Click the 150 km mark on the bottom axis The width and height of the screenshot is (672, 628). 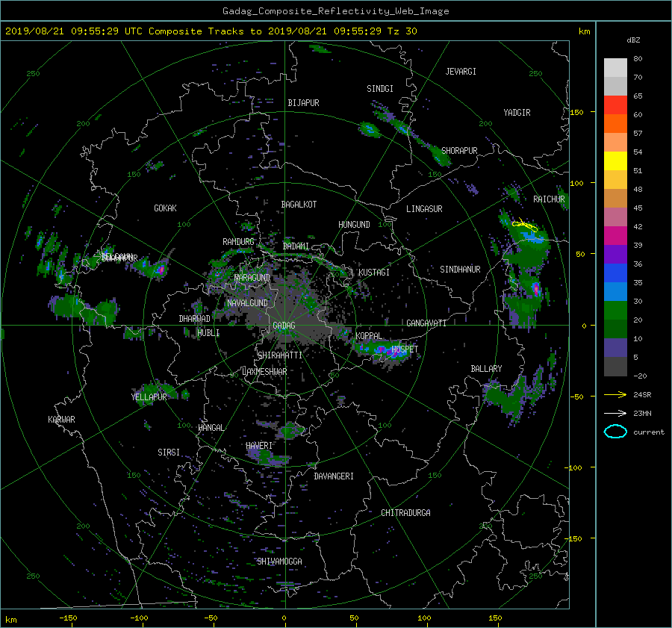[x=495, y=618]
